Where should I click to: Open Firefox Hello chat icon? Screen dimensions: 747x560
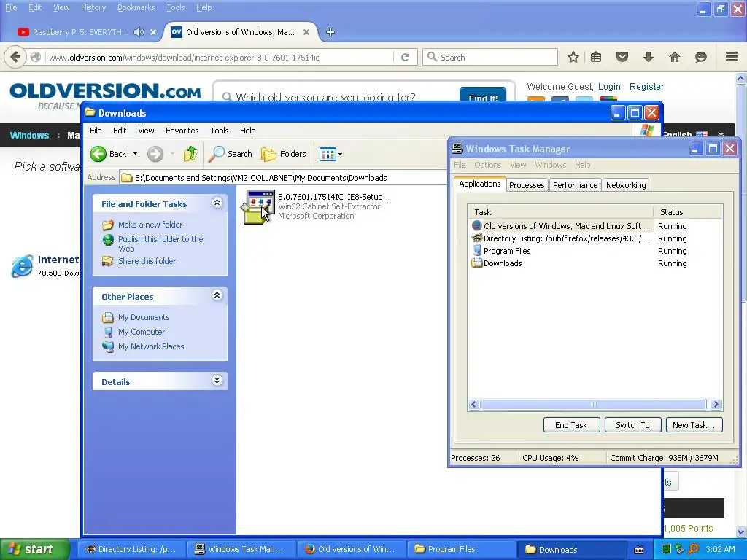[x=701, y=57]
